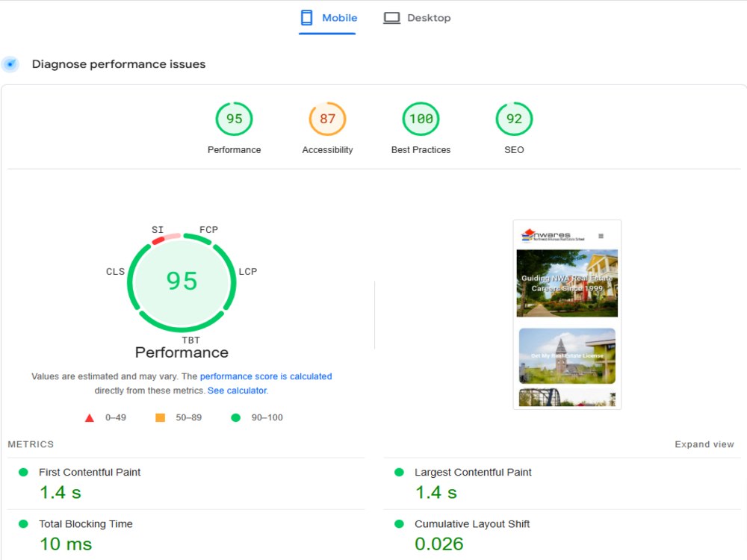Click the Total Blocking Time metric label
The height and width of the screenshot is (560, 747).
pos(86,524)
